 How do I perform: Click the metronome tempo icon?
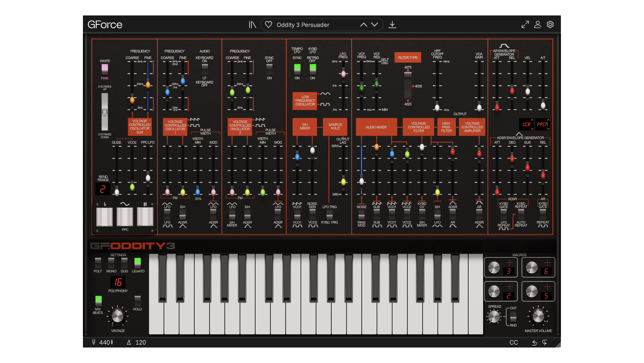129,342
